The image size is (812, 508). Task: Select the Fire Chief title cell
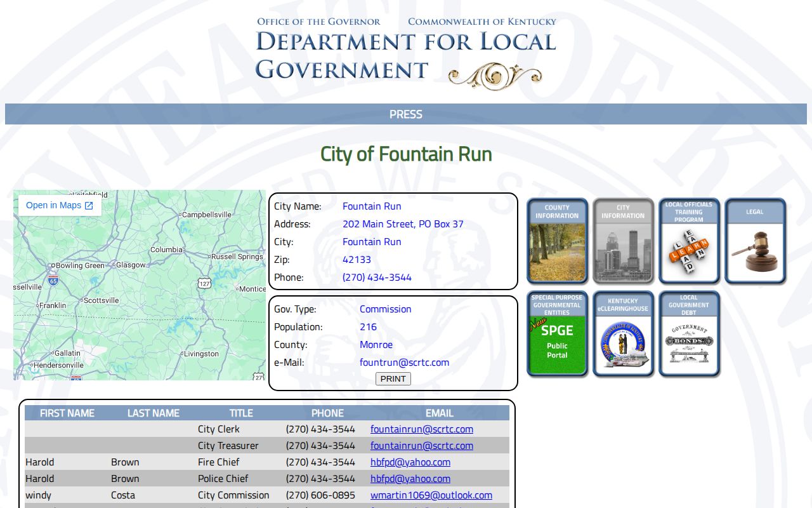point(219,462)
